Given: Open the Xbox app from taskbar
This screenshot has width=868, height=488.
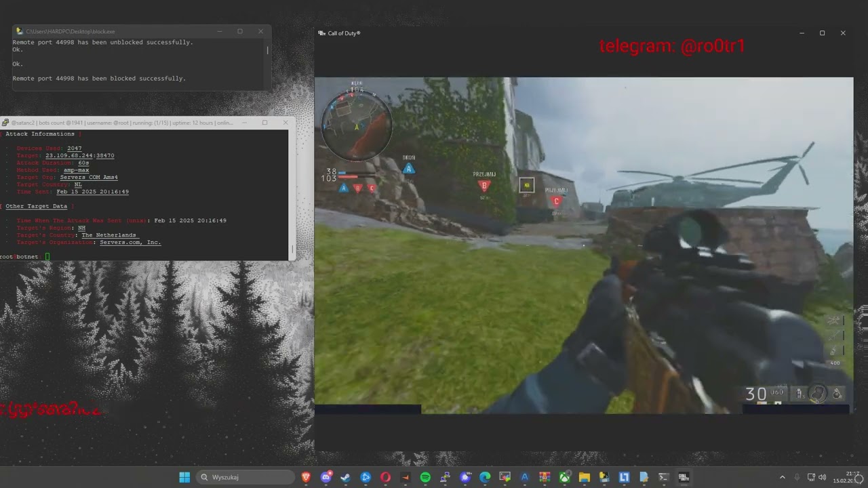Looking at the screenshot, I should pos(564,477).
